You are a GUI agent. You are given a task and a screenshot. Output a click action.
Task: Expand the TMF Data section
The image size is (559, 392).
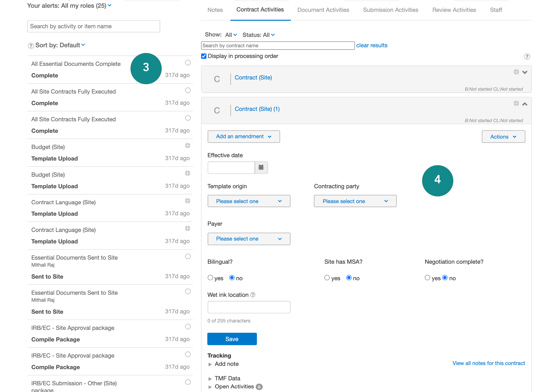coord(227,378)
